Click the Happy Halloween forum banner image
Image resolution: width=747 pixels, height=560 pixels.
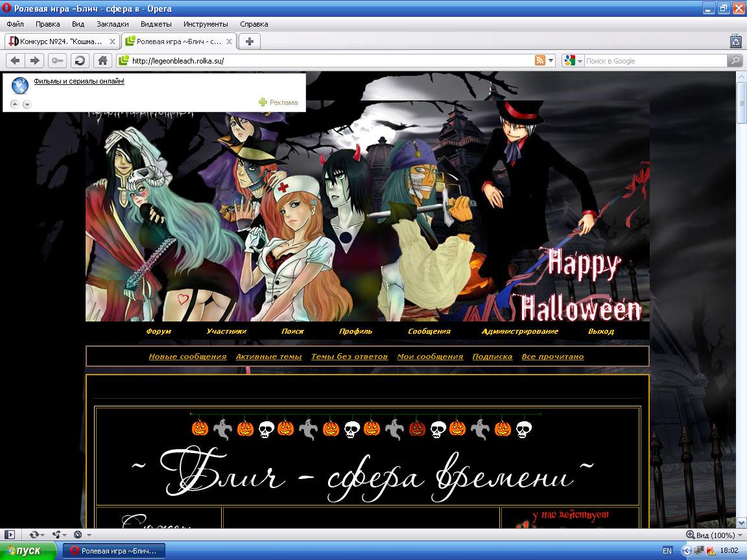tap(367, 211)
